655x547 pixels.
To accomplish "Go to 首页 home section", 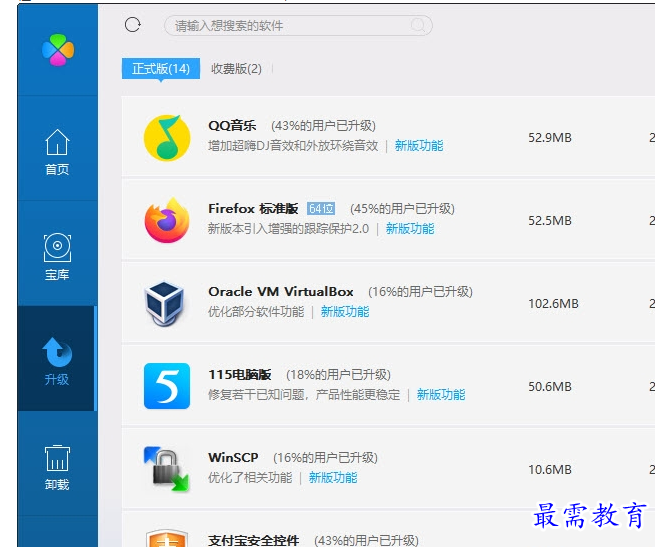I will (57, 152).
